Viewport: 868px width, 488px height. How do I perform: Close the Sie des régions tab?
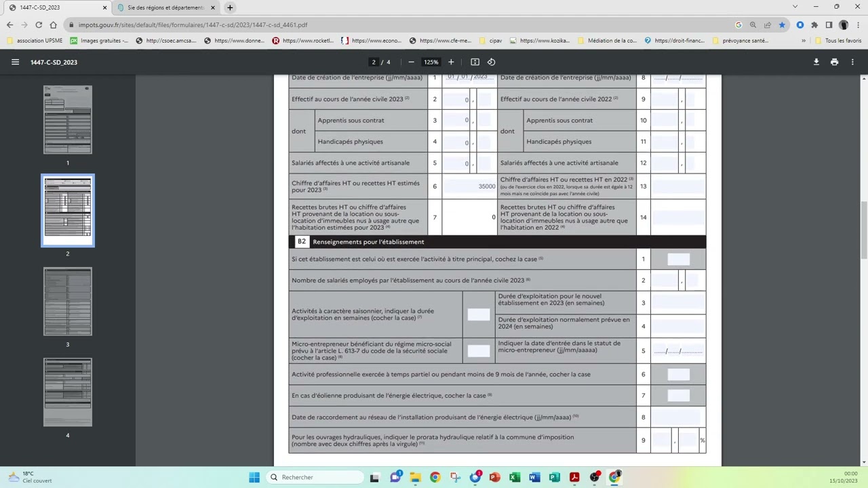[x=213, y=7]
